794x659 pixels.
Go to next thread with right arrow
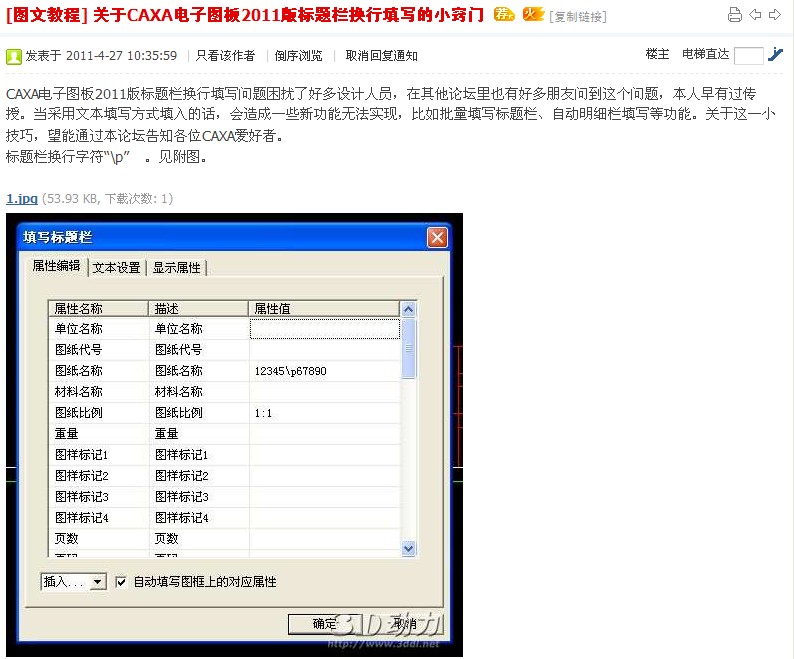point(774,15)
